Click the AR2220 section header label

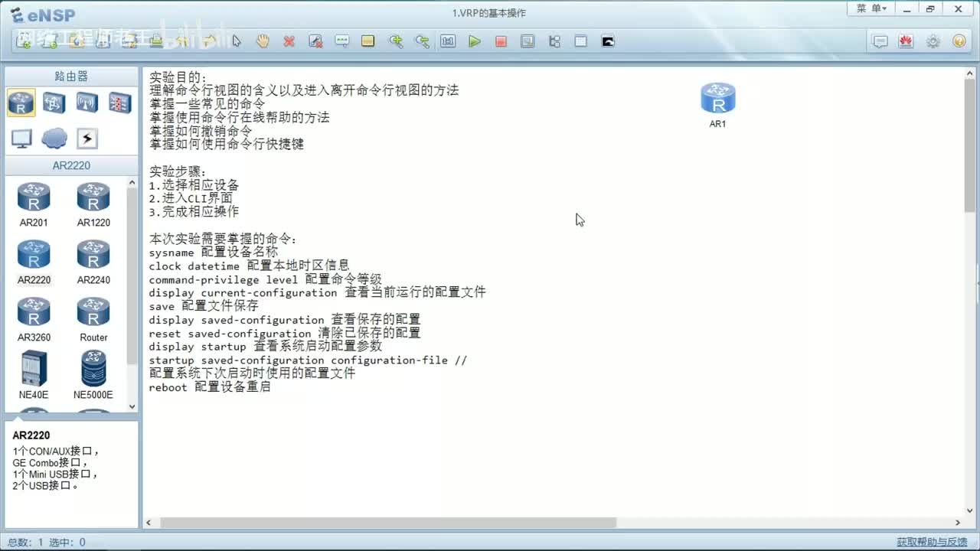71,165
